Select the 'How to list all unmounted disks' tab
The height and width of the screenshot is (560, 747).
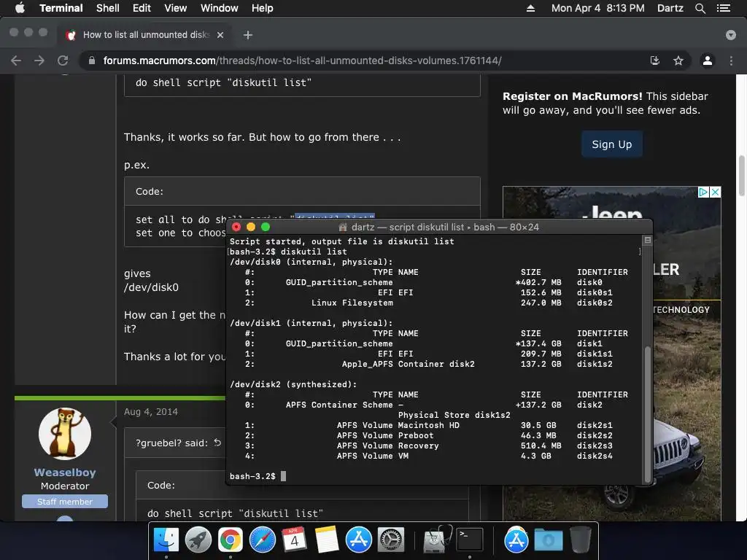tap(145, 35)
